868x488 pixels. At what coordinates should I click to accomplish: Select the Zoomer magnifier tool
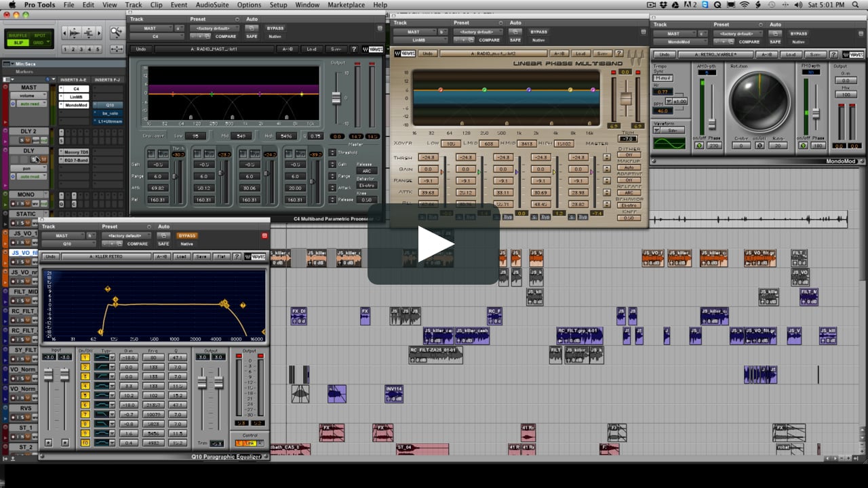(x=117, y=33)
